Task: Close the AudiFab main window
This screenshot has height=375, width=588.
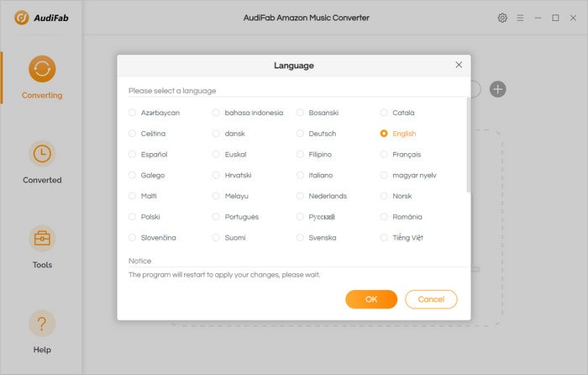Action: (573, 18)
